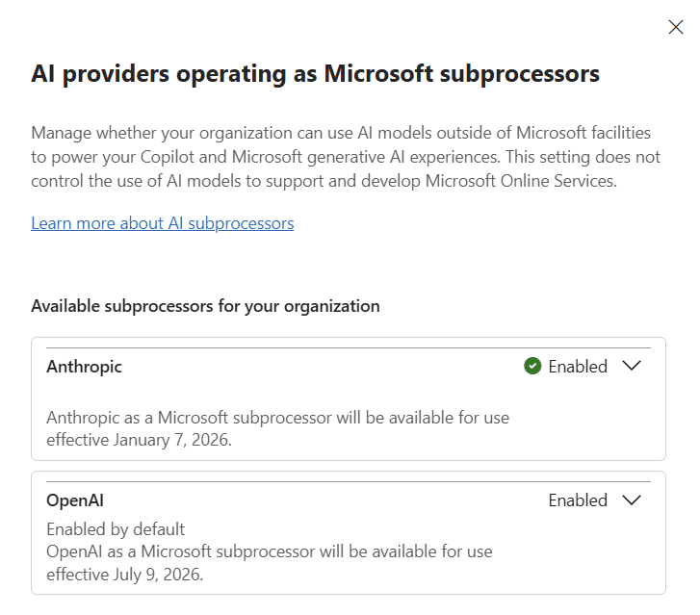Image resolution: width=700 pixels, height=615 pixels.
Task: Click the panel title about Microsoft subprocessors
Action: (315, 74)
